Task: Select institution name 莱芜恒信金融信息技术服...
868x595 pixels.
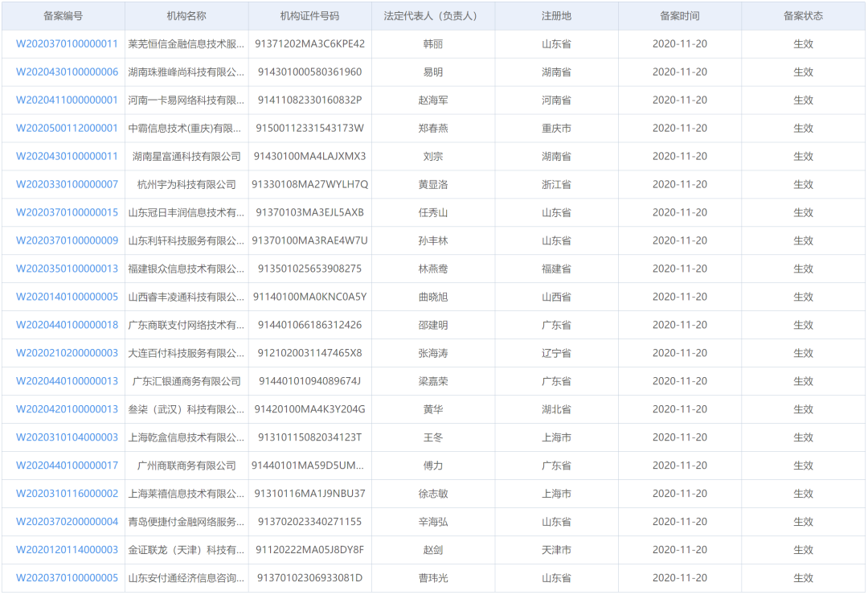Action: click(186, 43)
